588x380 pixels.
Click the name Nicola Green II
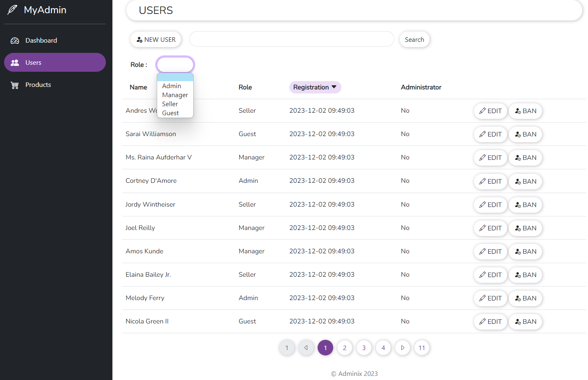point(147,321)
